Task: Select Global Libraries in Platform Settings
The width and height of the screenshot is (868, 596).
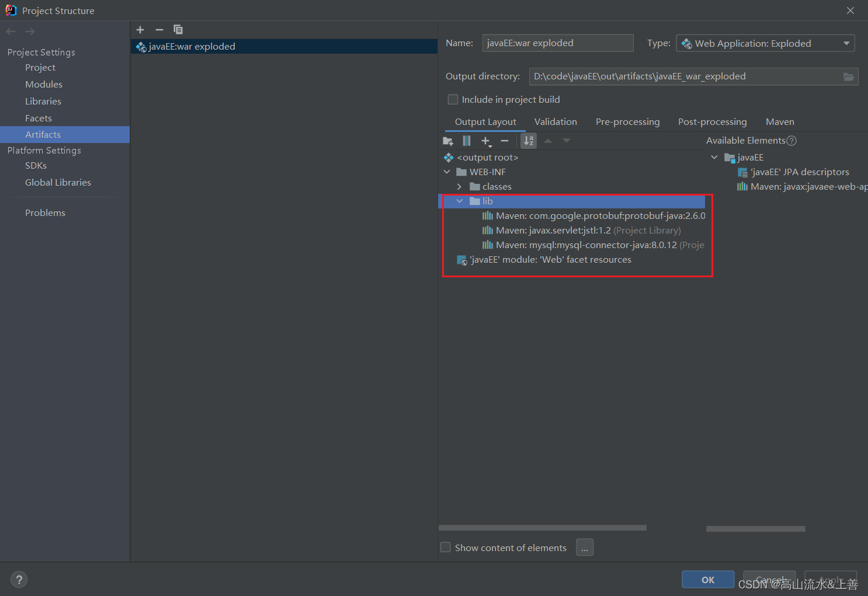Action: coord(58,182)
